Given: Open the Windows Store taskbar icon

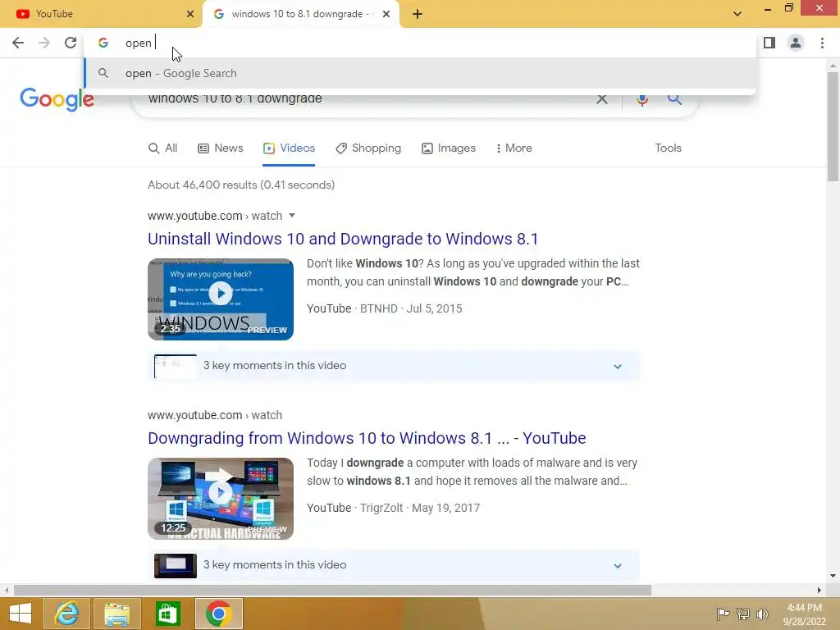Looking at the screenshot, I should 167,614.
